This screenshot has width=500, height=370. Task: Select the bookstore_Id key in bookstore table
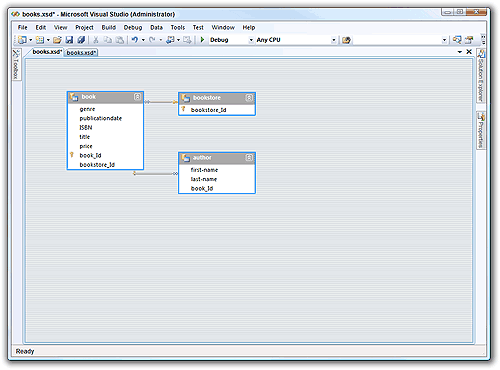click(x=217, y=110)
